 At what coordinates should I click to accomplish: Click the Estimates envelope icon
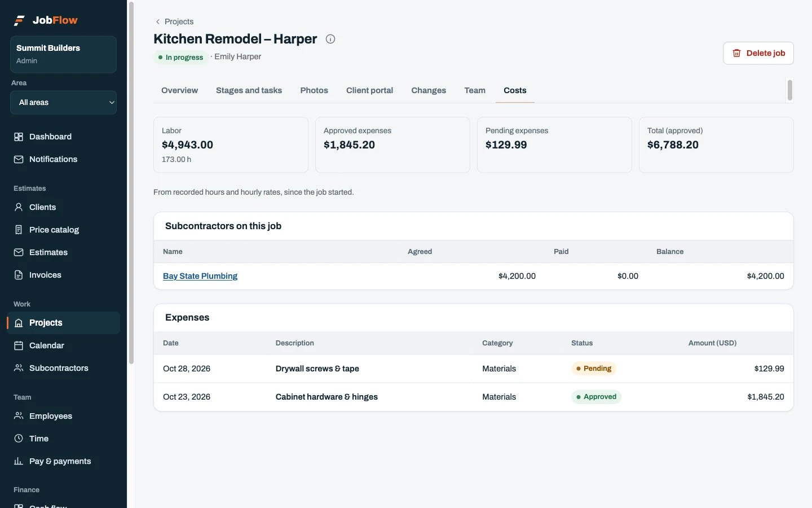pos(19,252)
